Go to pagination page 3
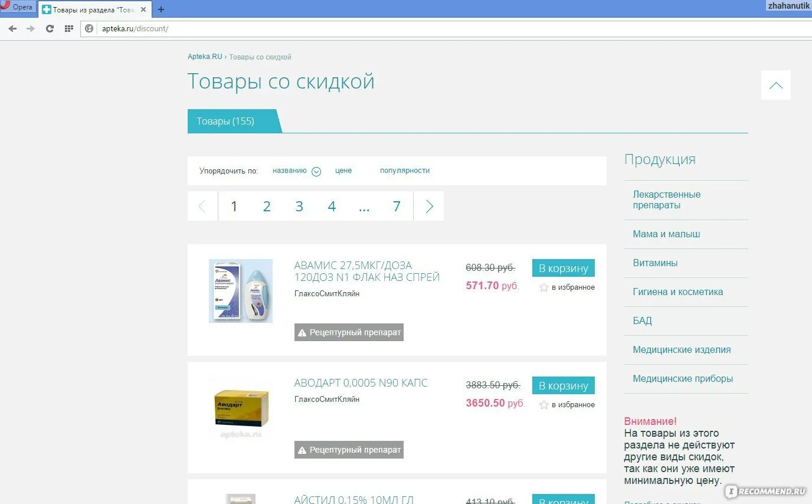The width and height of the screenshot is (812, 504). 299,206
